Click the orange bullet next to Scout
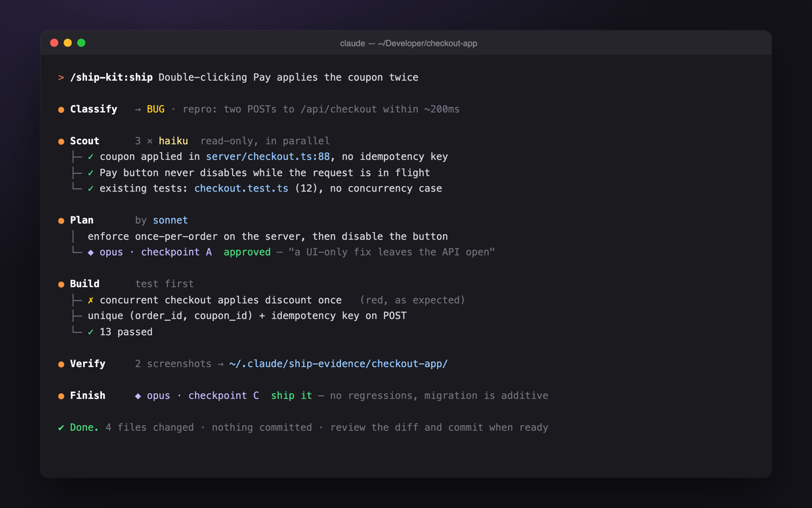Screen dimensions: 812x508 tap(61, 142)
